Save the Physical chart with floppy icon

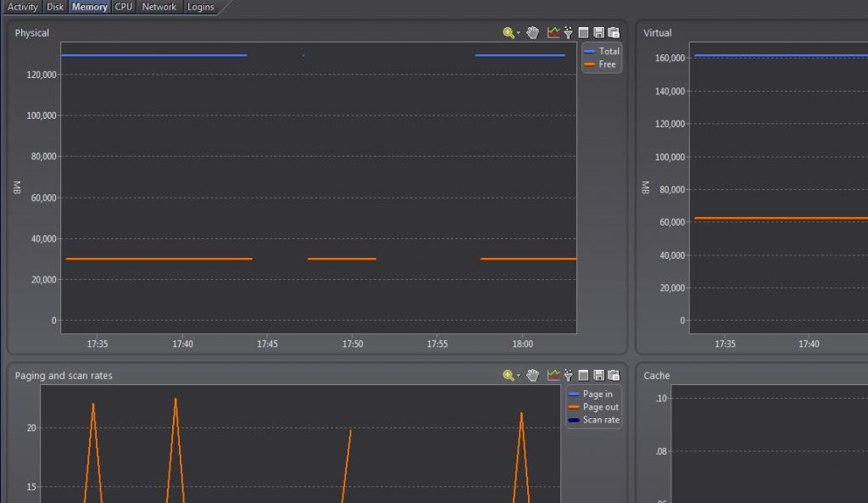click(x=598, y=33)
